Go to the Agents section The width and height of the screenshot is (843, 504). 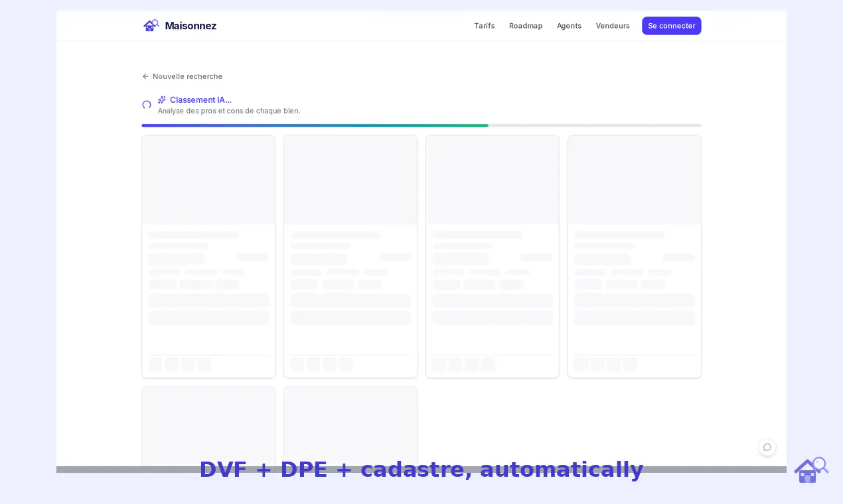coord(569,26)
